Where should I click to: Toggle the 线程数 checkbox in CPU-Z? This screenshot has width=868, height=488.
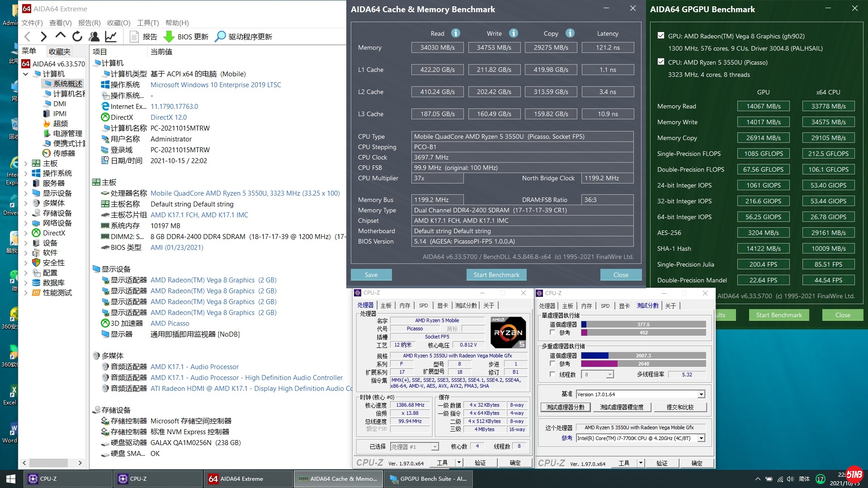[x=552, y=374]
